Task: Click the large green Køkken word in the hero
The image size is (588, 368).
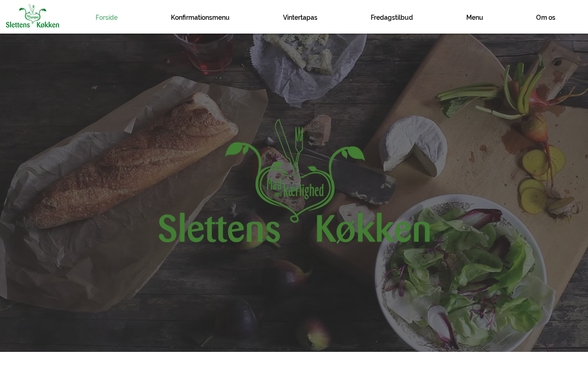Action: tap(373, 229)
